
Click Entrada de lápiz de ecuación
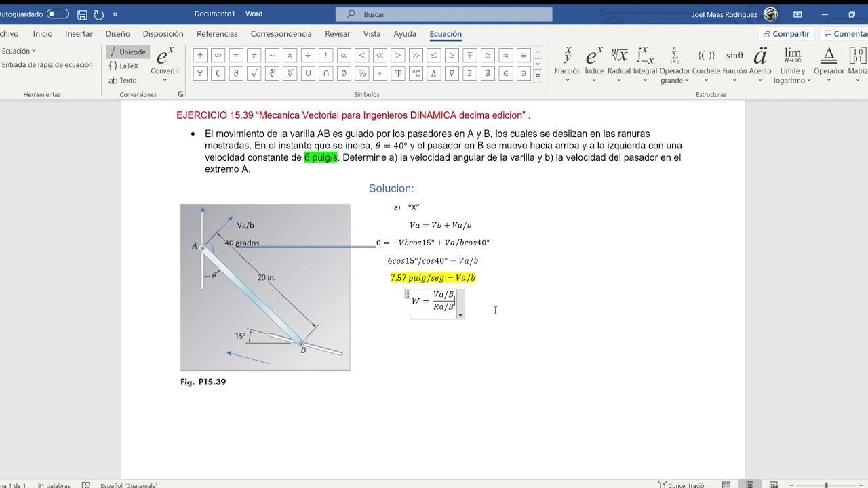[47, 65]
